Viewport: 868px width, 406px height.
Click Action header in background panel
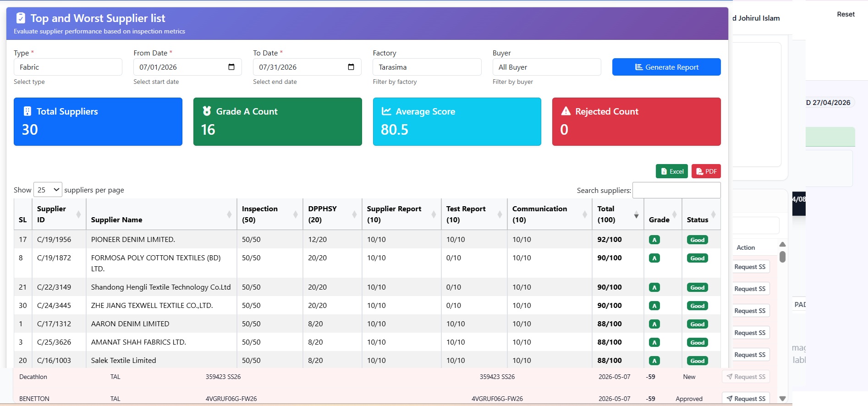[746, 247]
